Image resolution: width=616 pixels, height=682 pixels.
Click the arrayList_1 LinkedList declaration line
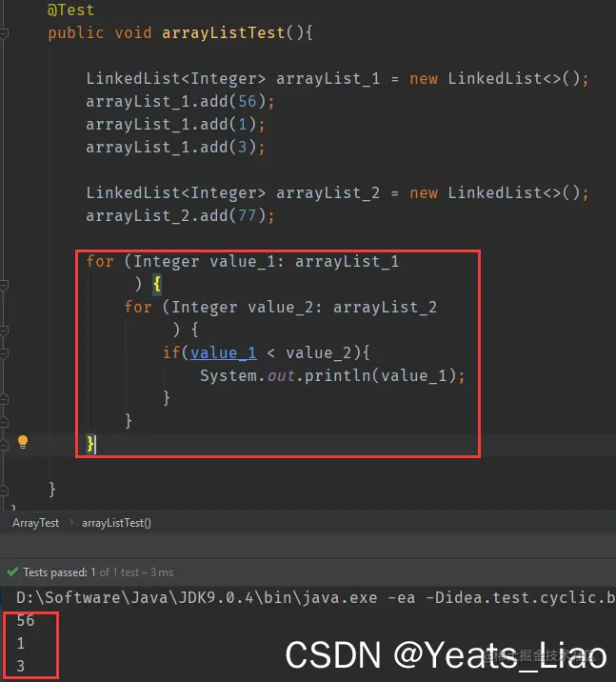coord(337,79)
